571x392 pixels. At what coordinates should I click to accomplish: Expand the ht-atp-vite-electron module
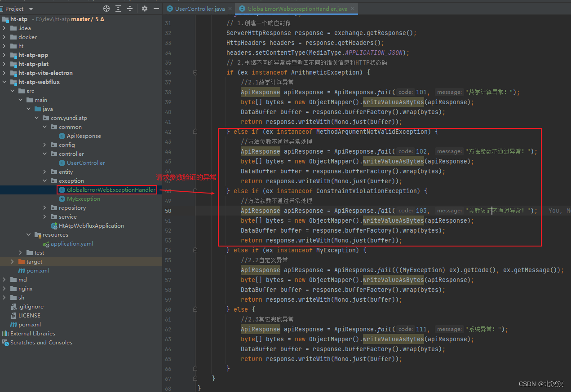[4, 73]
